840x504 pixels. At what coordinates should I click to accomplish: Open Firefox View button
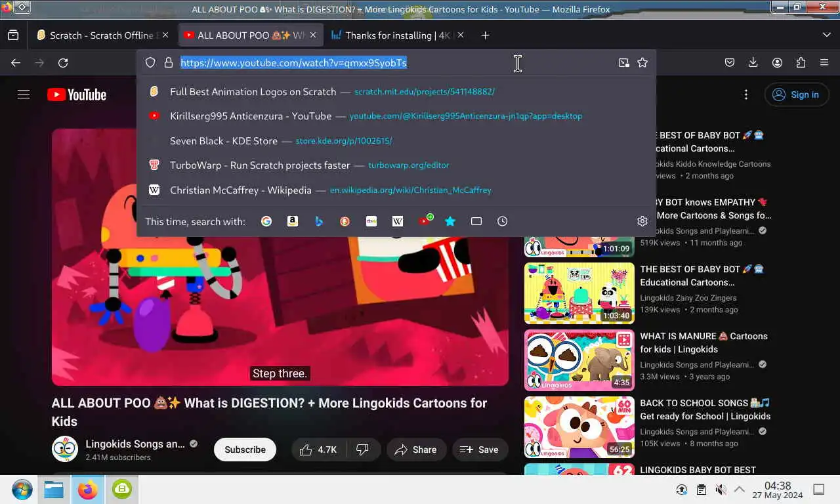point(13,35)
